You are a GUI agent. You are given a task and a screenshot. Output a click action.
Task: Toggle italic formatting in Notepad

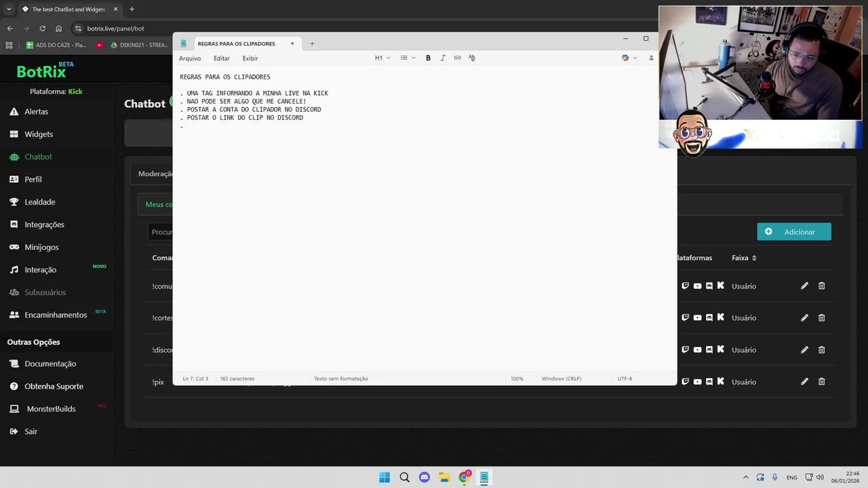point(443,58)
